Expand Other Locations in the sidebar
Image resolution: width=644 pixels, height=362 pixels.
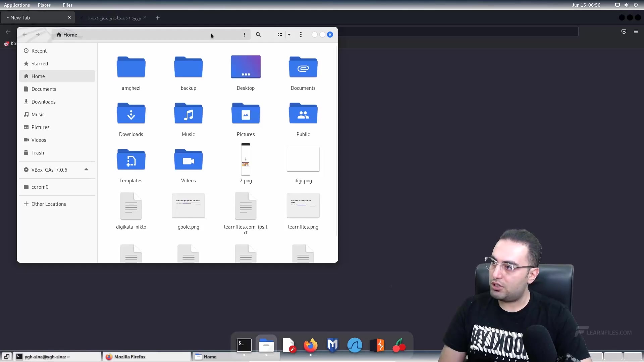click(48, 204)
